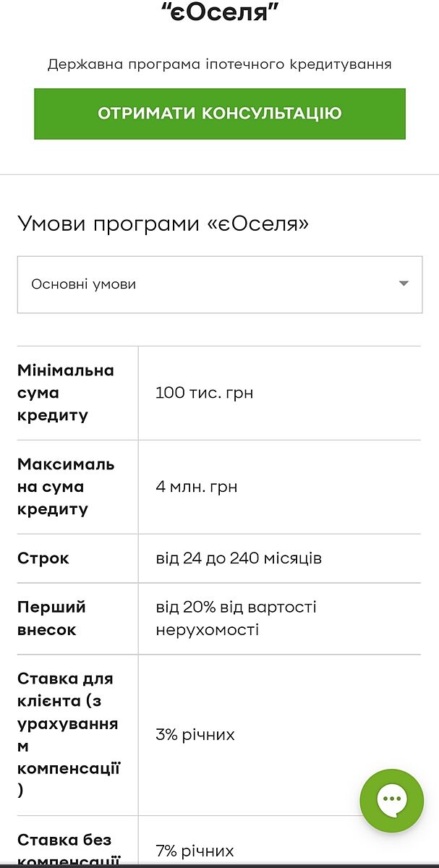Click the 'від 24 до 240 місяців' value
The image size is (439, 868).
pyautogui.click(x=239, y=558)
